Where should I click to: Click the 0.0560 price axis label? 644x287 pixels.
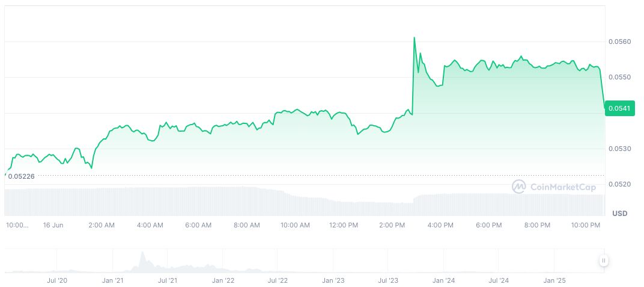pyautogui.click(x=619, y=42)
